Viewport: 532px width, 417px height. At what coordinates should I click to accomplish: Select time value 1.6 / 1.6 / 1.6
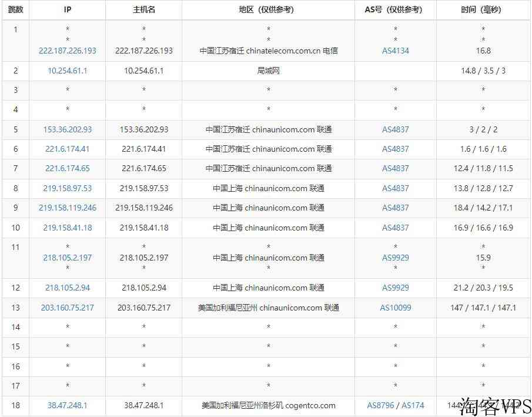click(x=483, y=149)
